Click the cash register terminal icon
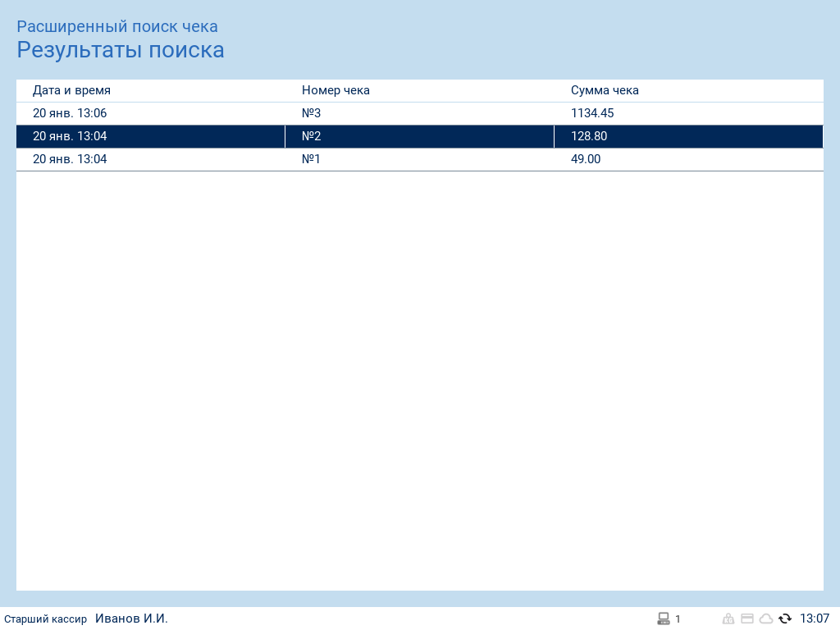This screenshot has height=630, width=840. [664, 619]
